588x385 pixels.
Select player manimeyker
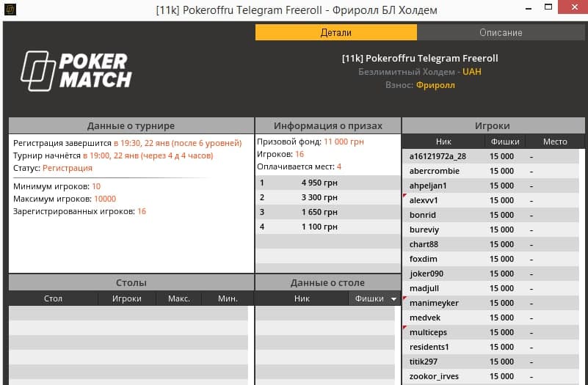tap(490, 303)
